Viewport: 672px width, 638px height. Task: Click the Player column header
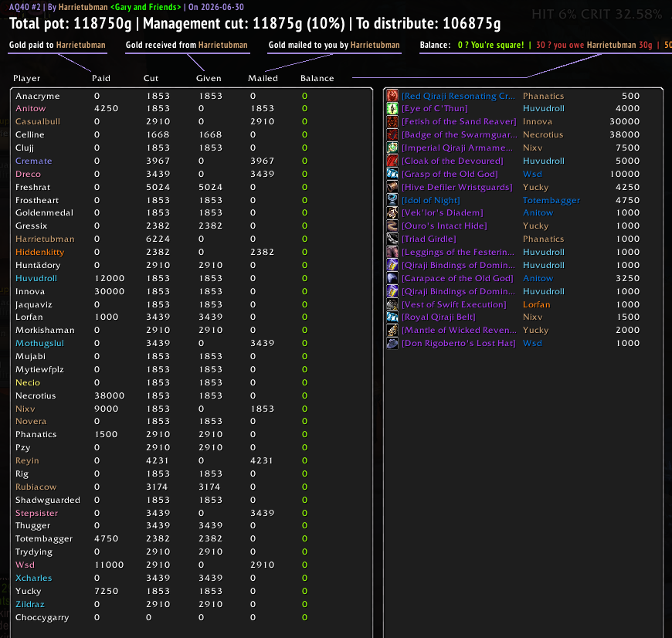click(26, 79)
